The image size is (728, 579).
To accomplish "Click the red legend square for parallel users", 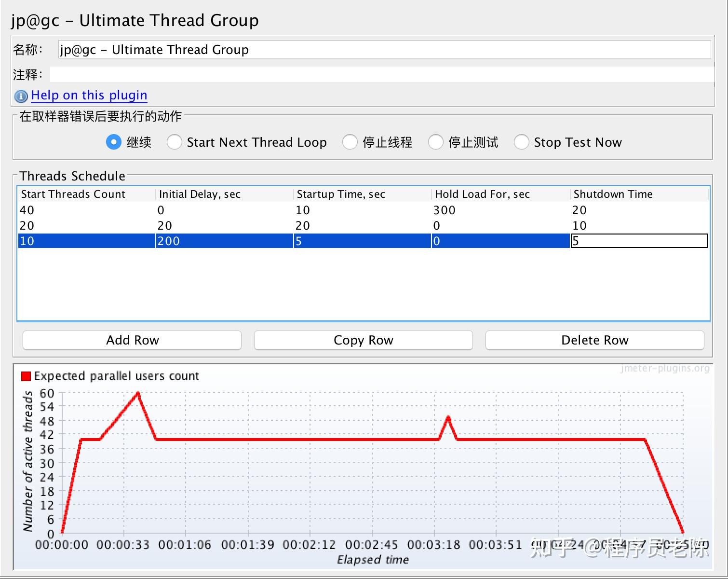I will point(25,375).
